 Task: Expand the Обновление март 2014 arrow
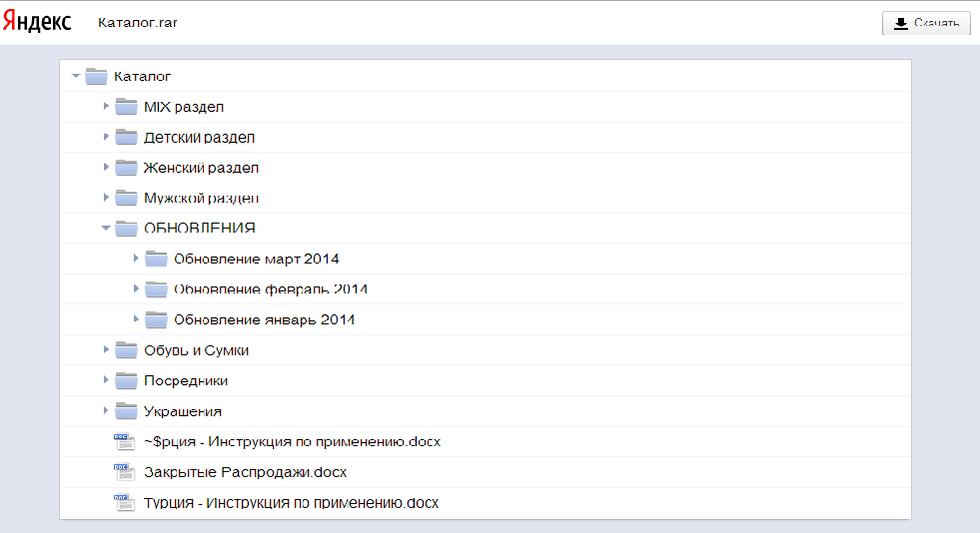[136, 260]
